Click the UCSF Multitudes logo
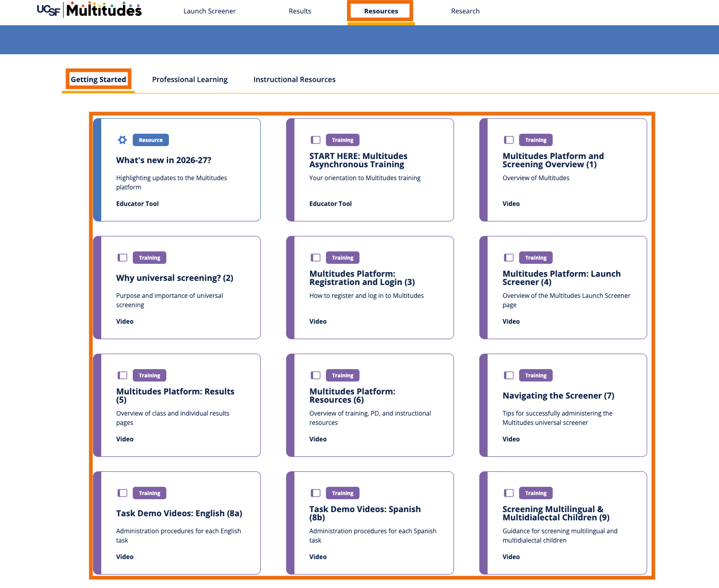 pyautogui.click(x=89, y=10)
